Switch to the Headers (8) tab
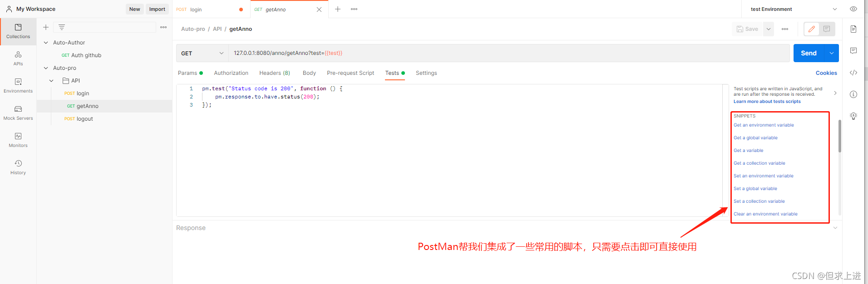868x284 pixels. (x=275, y=73)
